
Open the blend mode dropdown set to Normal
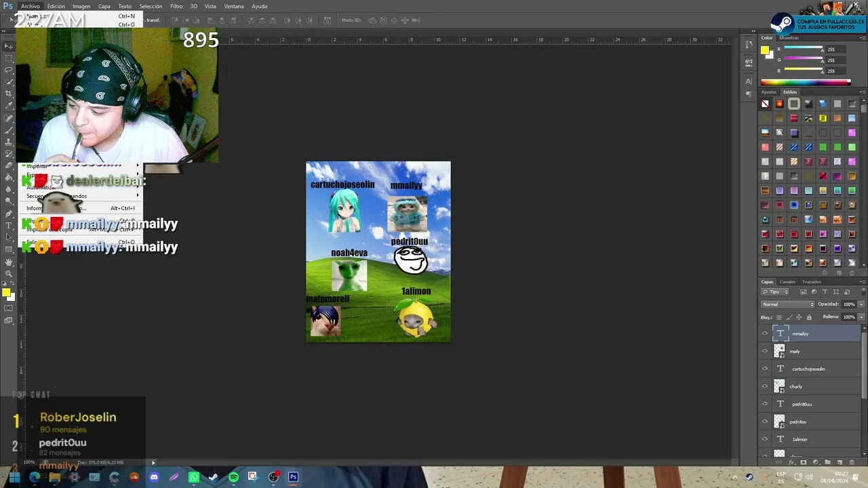787,304
